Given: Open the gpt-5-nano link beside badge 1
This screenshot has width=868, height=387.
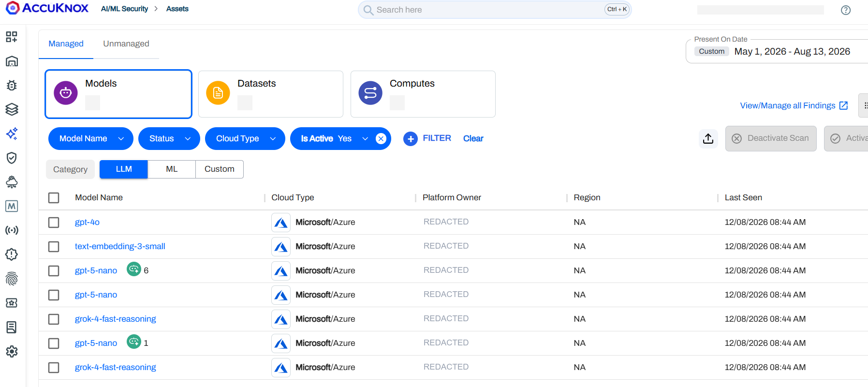Looking at the screenshot, I should tap(96, 343).
